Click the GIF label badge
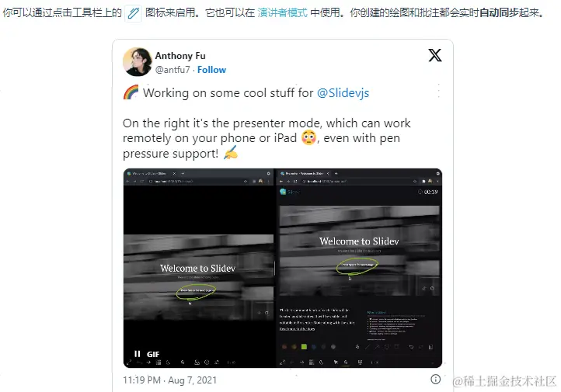The width and height of the screenshot is (561, 392). [x=153, y=354]
